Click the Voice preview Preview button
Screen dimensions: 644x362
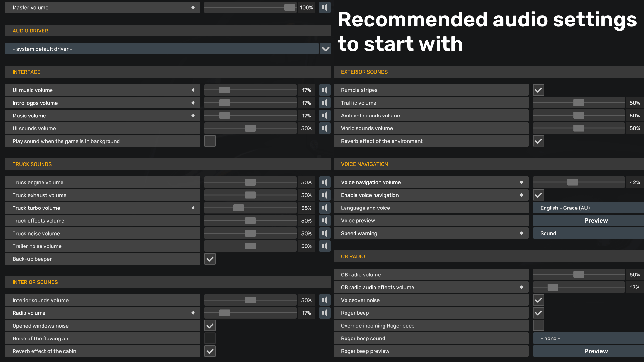click(588, 220)
